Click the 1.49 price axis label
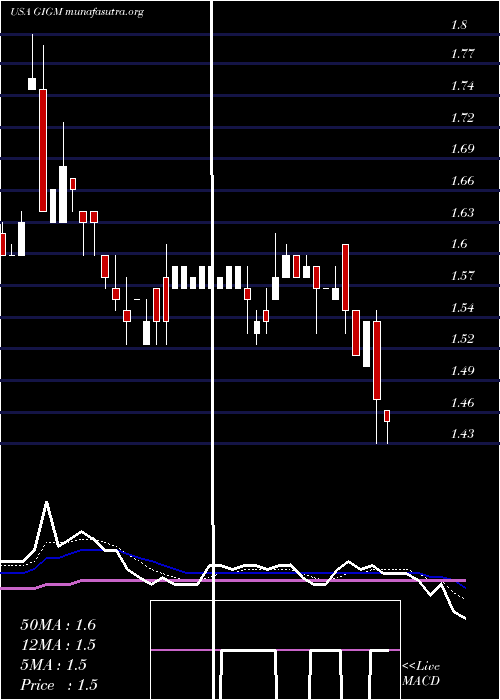 click(462, 371)
